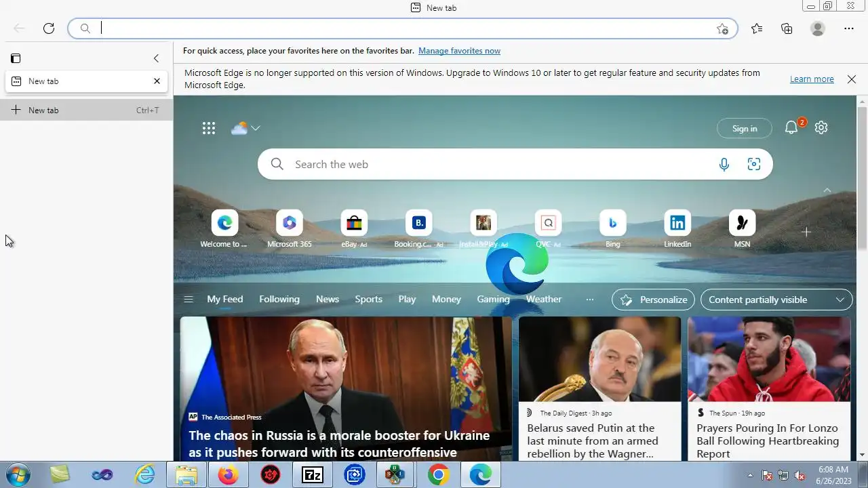Viewport: 868px width, 488px height.
Task: Select the Weather feed tab
Action: pyautogui.click(x=544, y=299)
